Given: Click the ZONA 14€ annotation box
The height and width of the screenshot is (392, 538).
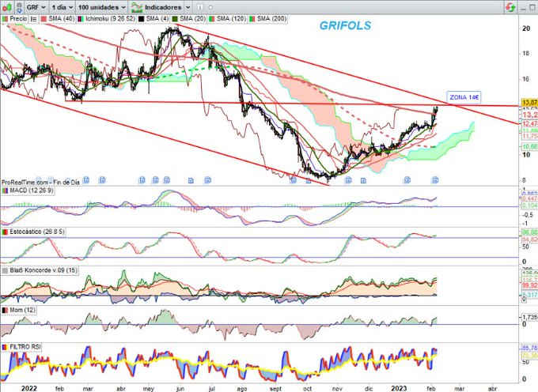Looking at the screenshot, I should [x=464, y=97].
